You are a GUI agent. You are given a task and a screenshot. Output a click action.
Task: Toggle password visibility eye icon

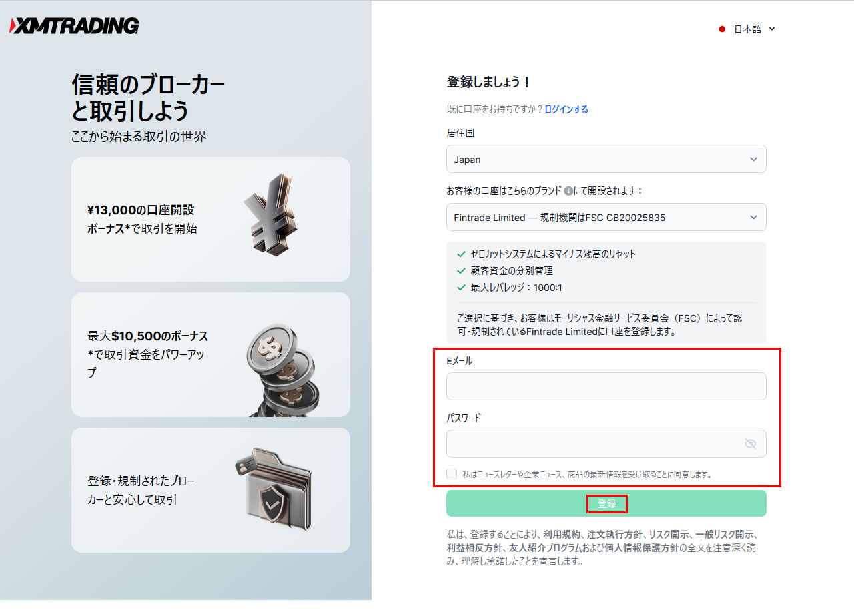point(750,444)
